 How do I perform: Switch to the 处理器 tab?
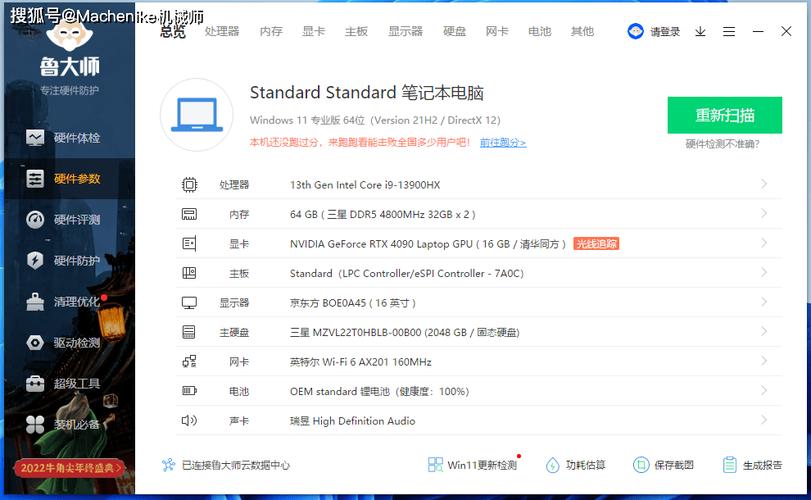coord(222,32)
